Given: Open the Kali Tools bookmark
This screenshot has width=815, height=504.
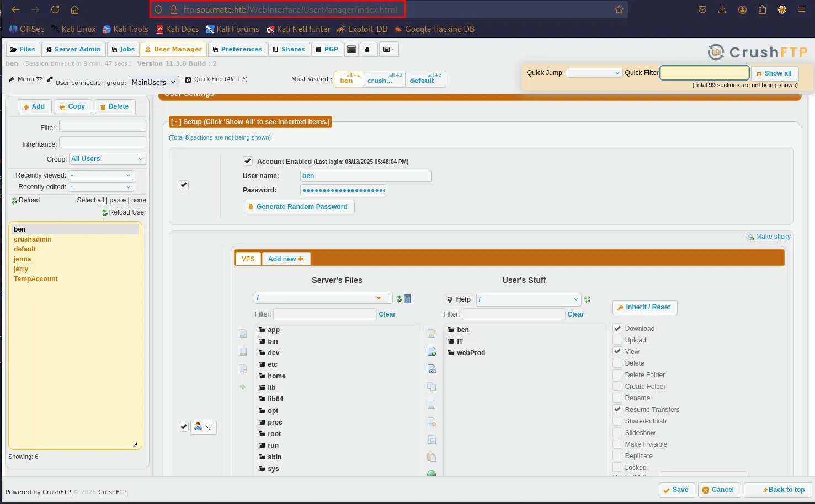Looking at the screenshot, I should point(125,29).
